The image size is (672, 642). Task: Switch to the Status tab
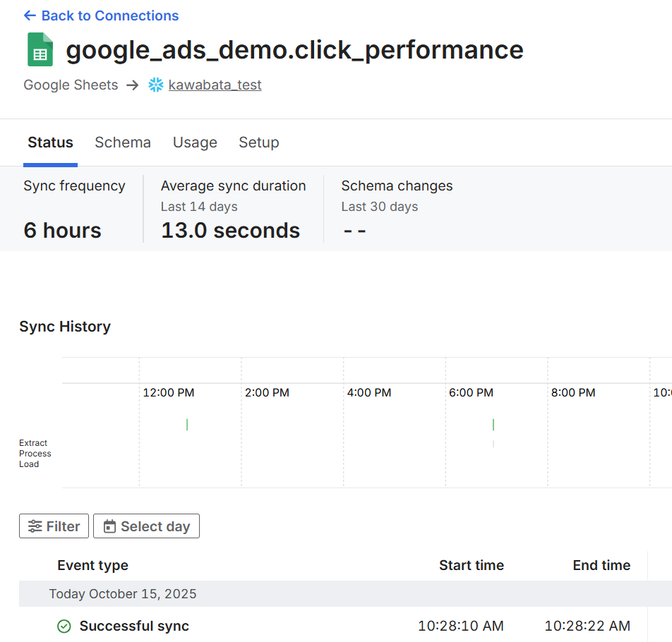50,143
